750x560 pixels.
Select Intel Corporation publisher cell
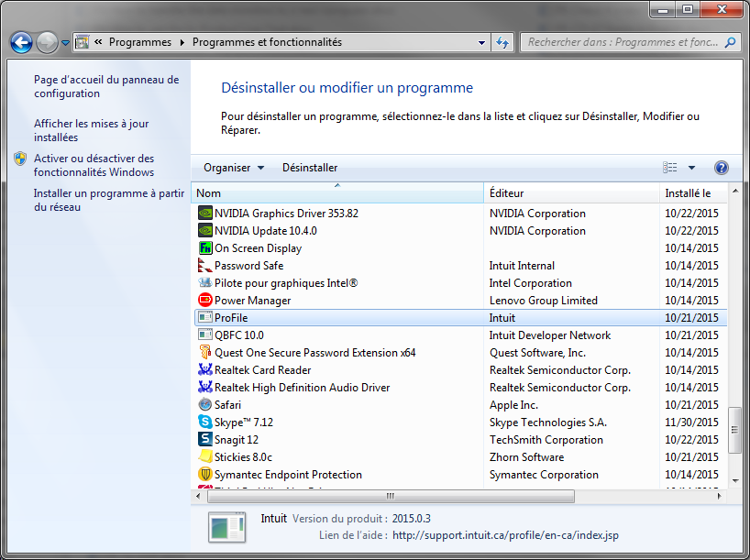[x=531, y=283]
